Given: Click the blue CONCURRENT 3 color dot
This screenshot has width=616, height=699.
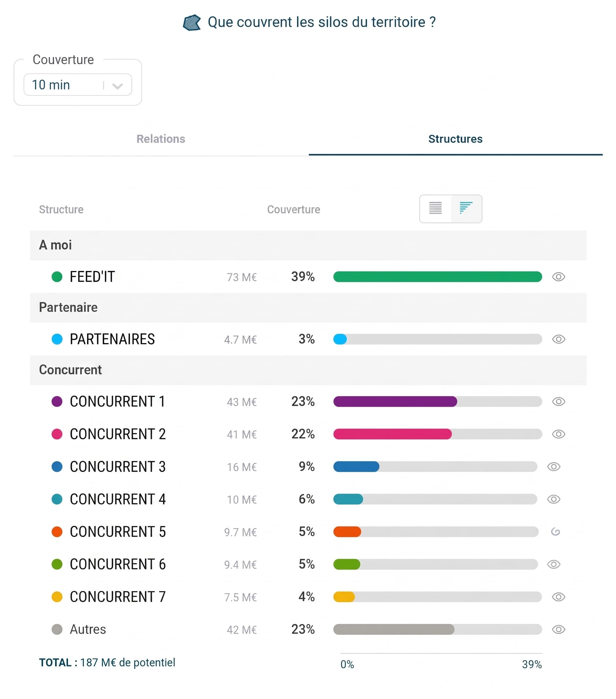Looking at the screenshot, I should tap(57, 466).
